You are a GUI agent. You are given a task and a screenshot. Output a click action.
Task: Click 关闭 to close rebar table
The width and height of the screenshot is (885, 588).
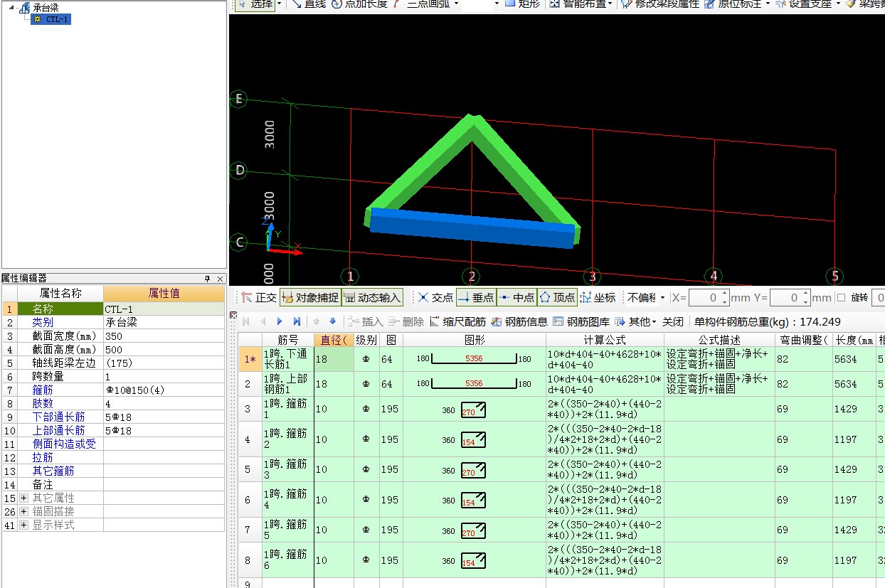(673, 322)
